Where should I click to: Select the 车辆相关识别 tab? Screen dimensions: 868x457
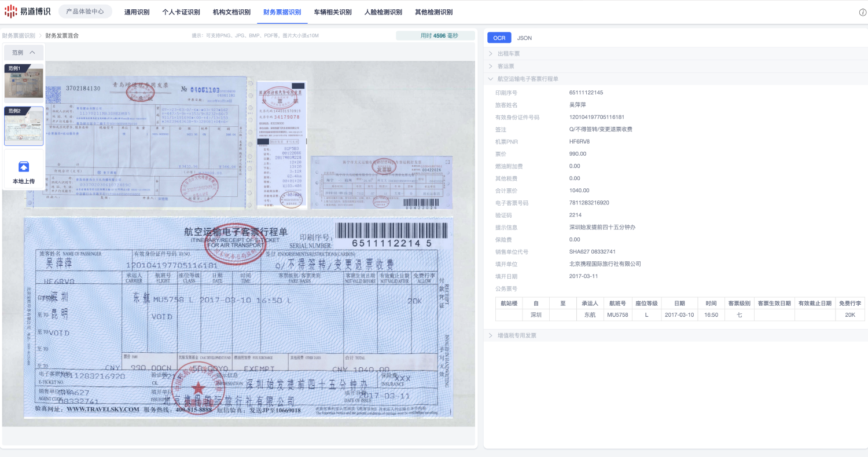point(333,12)
